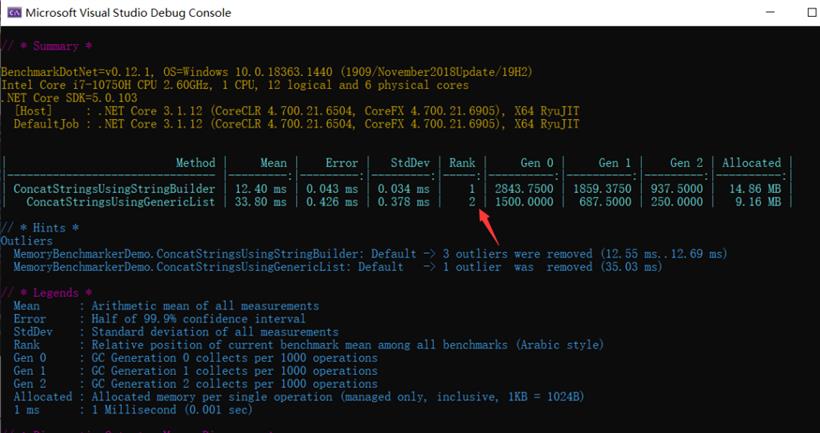Click the window title 'Microsoft Visual Studio Debug Console'
This screenshot has width=820, height=433.
(129, 13)
